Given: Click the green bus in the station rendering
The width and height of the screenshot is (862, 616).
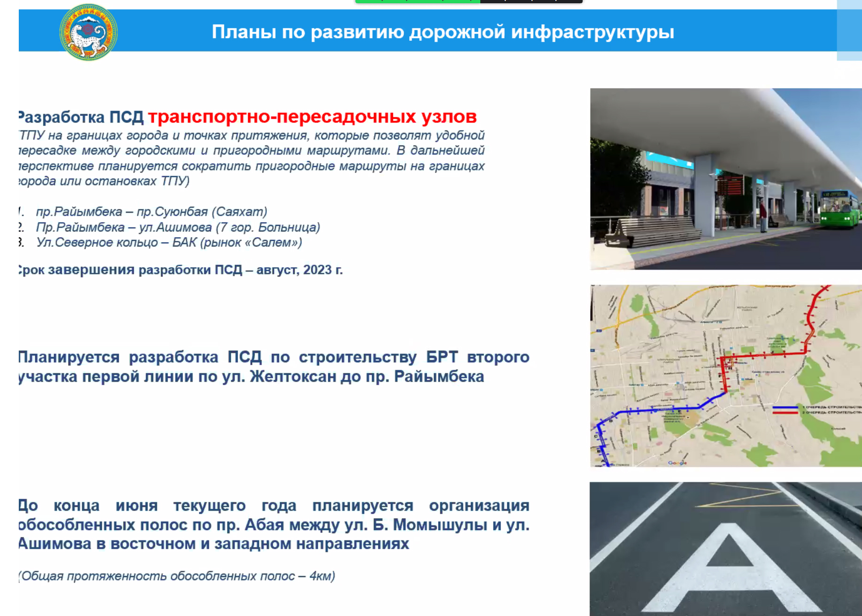Looking at the screenshot, I should 840,207.
